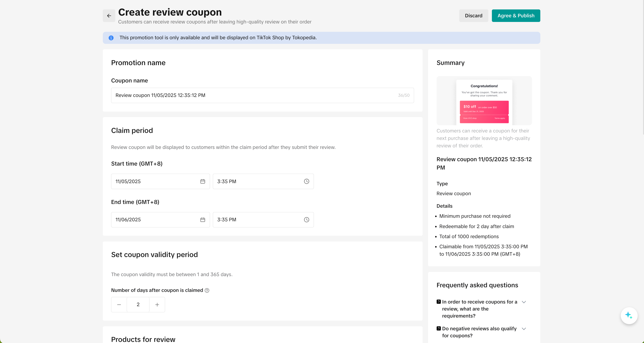
Task: Decrease validity days with minus button
Action: (119, 305)
